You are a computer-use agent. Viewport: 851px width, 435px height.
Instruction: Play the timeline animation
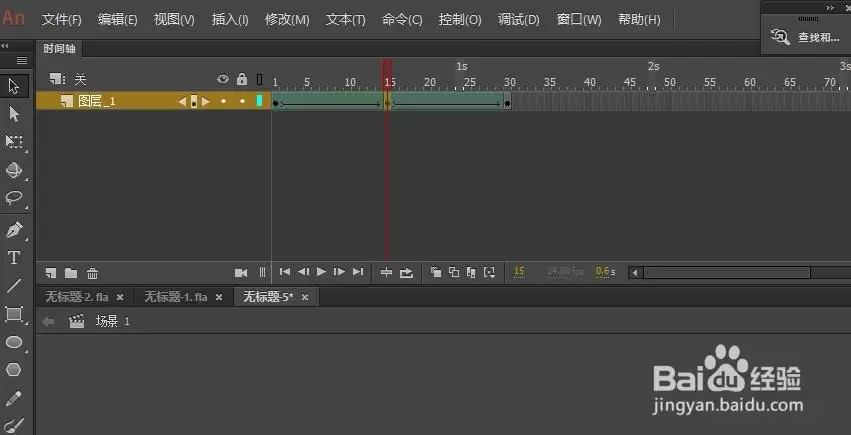(321, 271)
